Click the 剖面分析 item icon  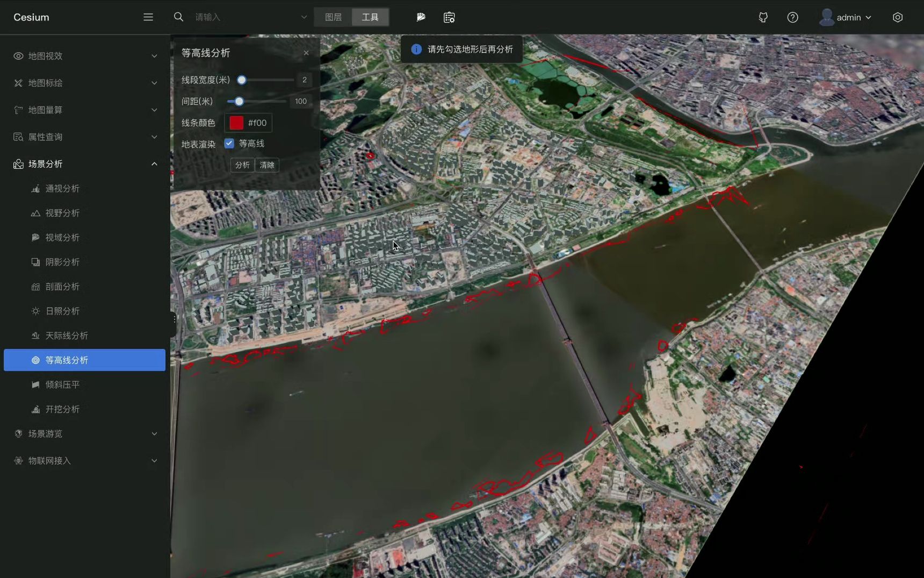35,287
